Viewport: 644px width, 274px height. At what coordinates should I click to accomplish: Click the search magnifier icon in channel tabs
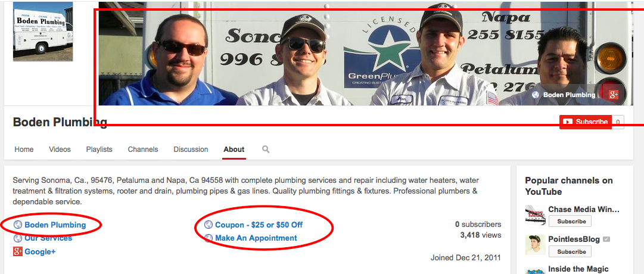(266, 149)
